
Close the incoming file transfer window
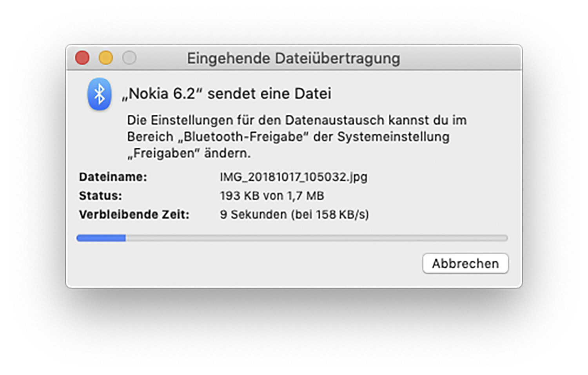82,58
